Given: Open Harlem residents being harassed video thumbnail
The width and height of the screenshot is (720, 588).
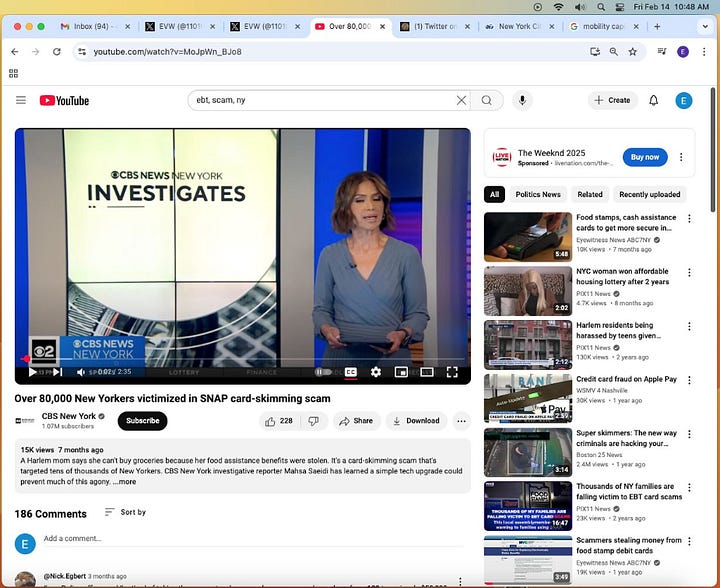Looking at the screenshot, I should point(528,345).
